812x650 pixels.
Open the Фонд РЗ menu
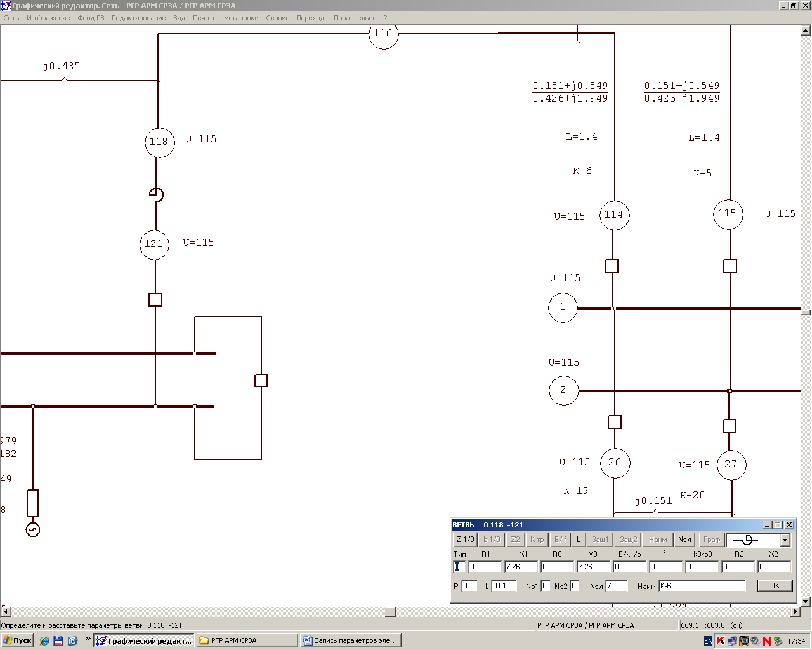pyautogui.click(x=91, y=18)
